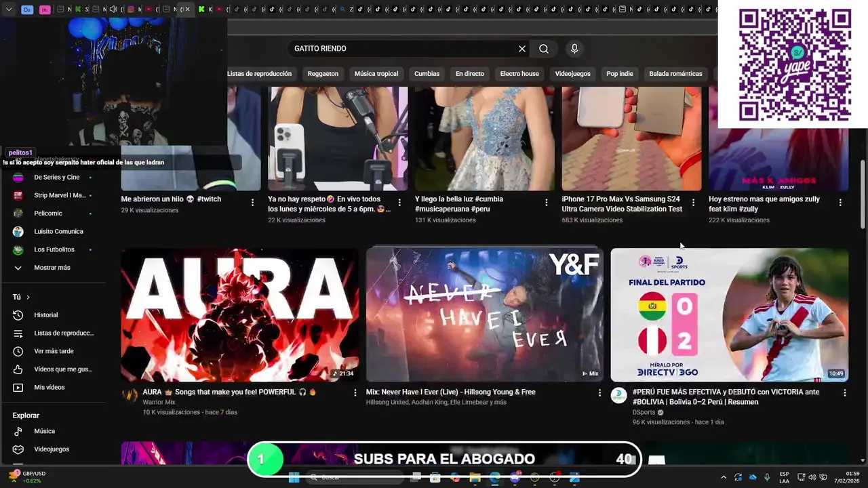Open options for Perú Bolivia Resumen video
The height and width of the screenshot is (488, 868).
[844, 392]
